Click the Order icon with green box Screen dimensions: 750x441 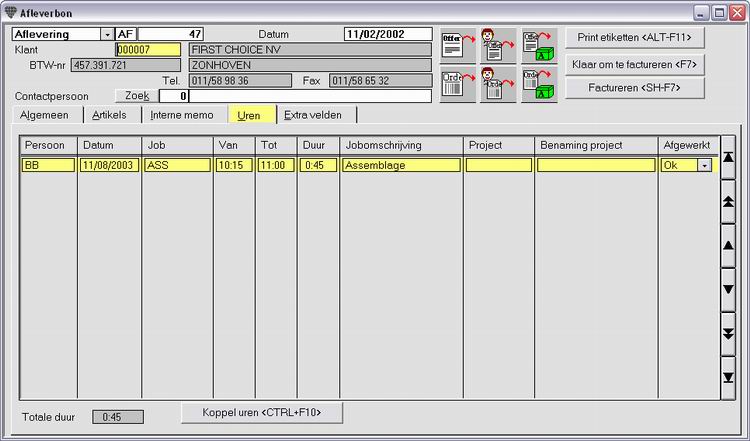click(x=539, y=84)
